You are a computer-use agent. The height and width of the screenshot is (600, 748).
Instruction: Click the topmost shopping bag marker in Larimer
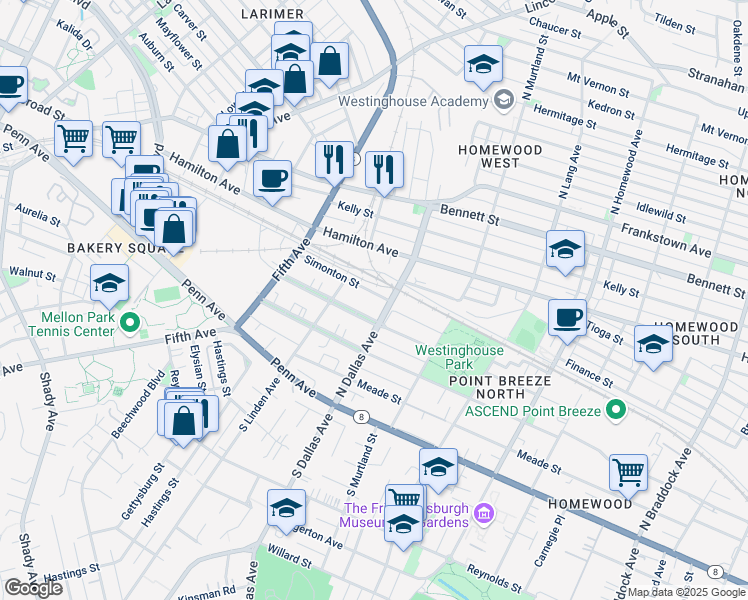coord(330,63)
